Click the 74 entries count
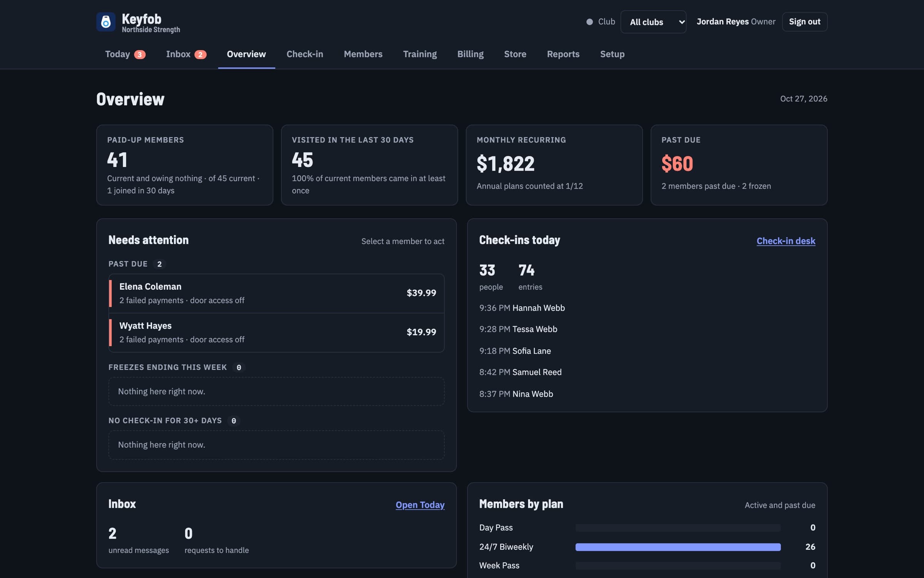 526,270
